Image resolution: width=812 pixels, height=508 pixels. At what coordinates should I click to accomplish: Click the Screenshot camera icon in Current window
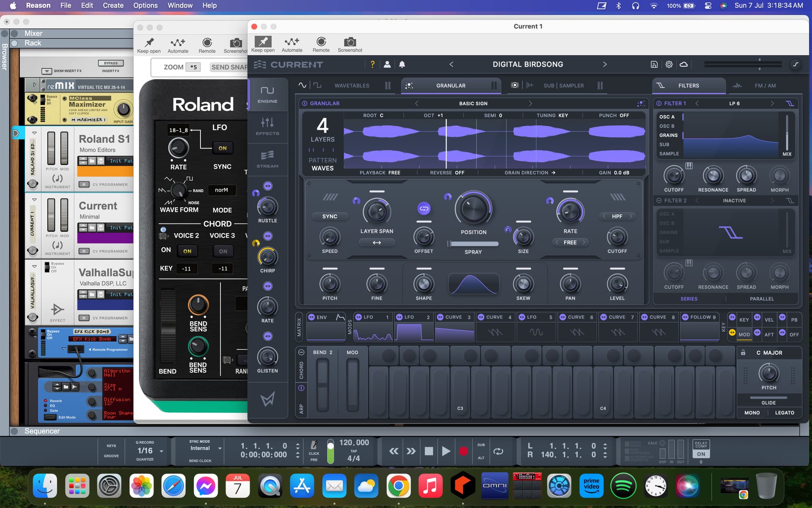350,42
